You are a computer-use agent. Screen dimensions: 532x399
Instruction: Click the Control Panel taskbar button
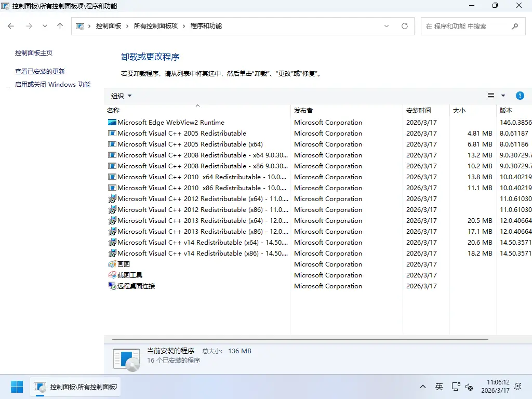[75, 387]
